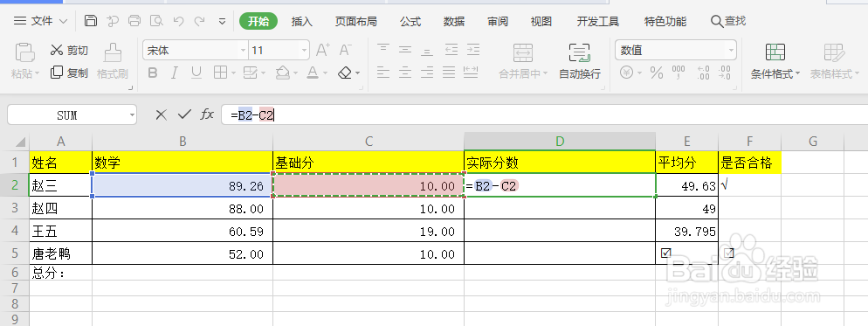This screenshot has height=326, width=868.
Task: Open the font size 11 dropdown
Action: click(x=304, y=51)
